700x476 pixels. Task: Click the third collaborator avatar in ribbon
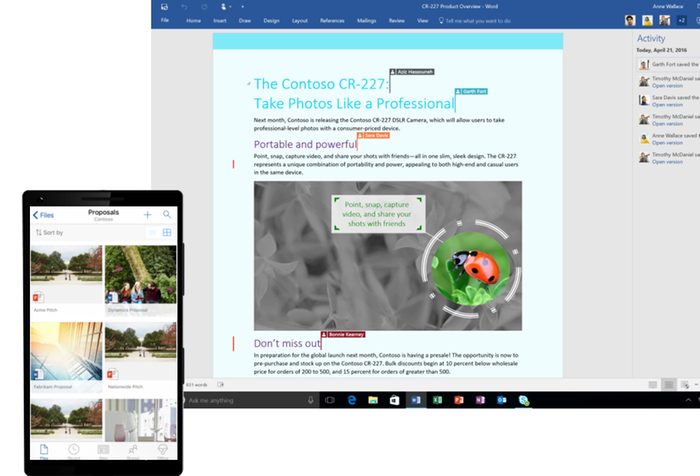click(664, 20)
